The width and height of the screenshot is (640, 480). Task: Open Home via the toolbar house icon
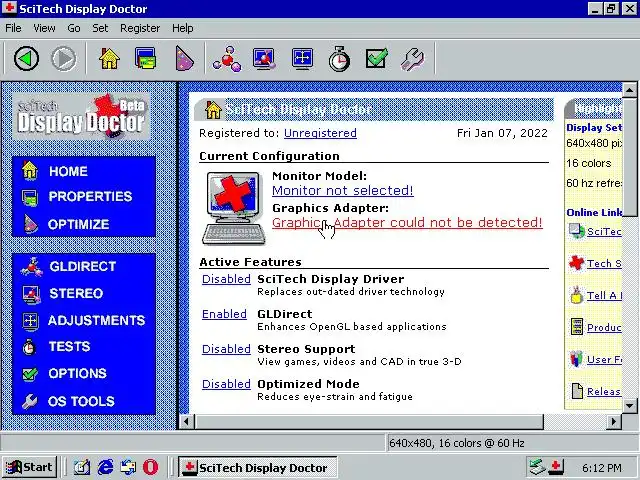pos(109,59)
